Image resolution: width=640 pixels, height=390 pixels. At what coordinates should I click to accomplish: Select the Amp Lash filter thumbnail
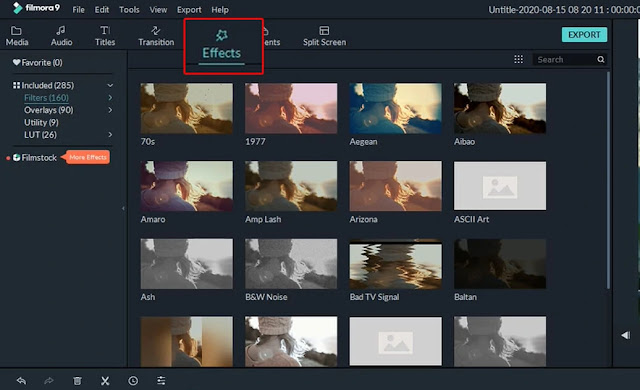coord(291,186)
